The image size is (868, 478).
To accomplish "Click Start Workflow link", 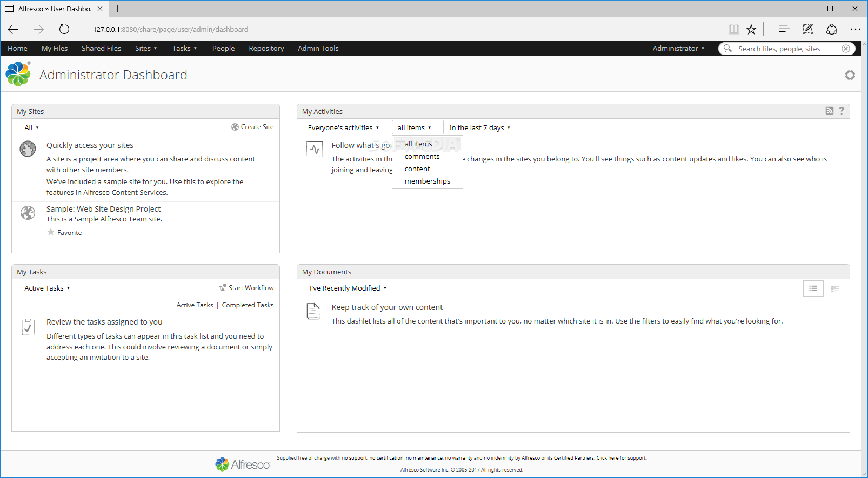I will (x=246, y=287).
